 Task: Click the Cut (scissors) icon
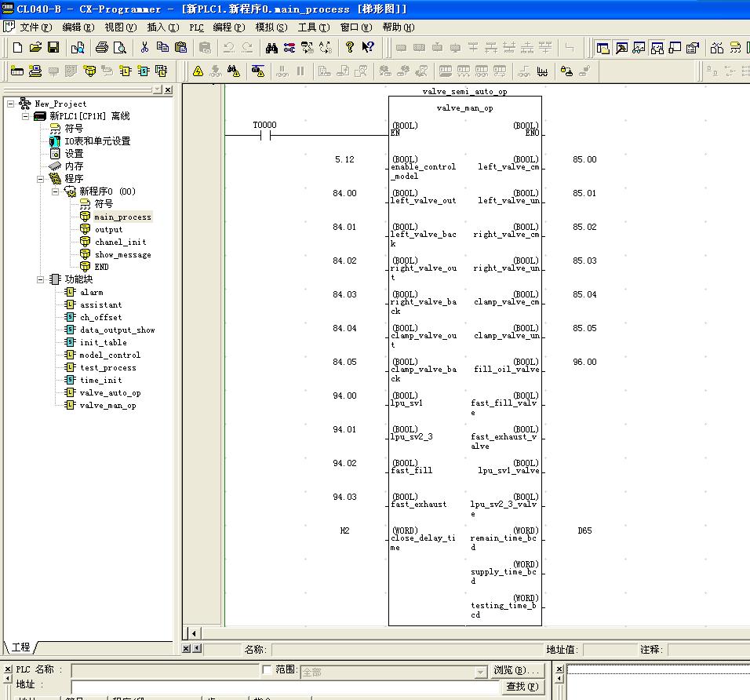click(144, 48)
